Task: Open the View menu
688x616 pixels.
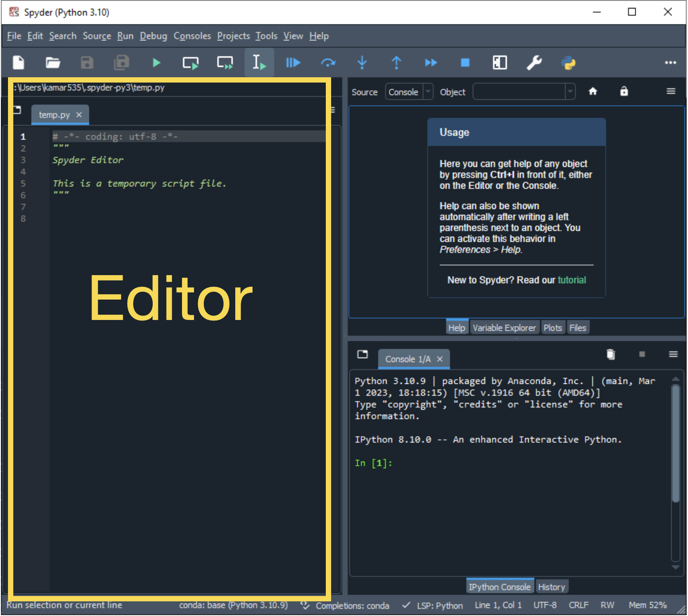Action: click(293, 36)
